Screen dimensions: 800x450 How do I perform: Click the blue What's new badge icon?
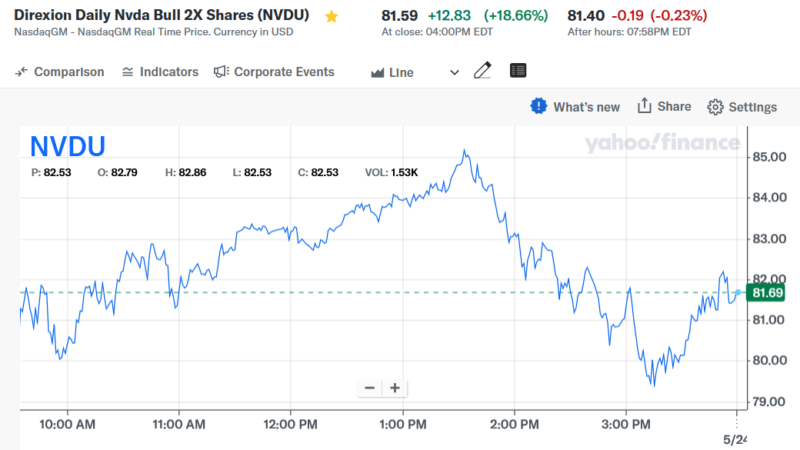click(539, 106)
